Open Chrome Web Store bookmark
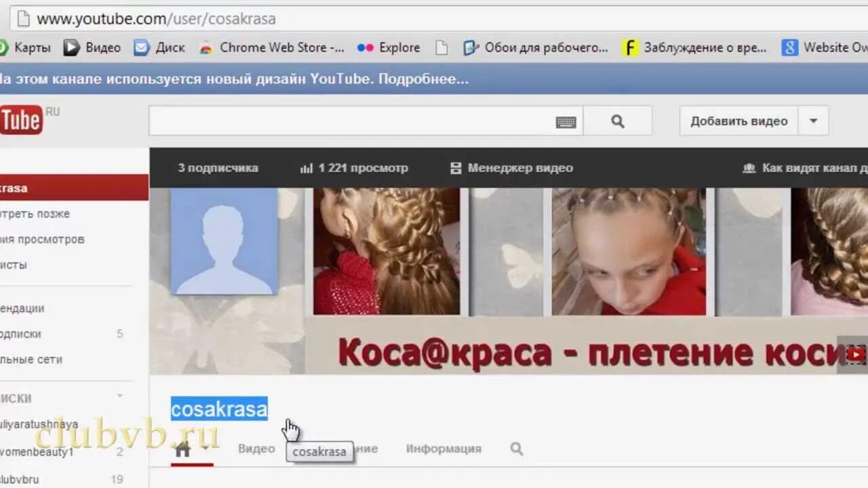This screenshot has width=868, height=488. [x=272, y=47]
